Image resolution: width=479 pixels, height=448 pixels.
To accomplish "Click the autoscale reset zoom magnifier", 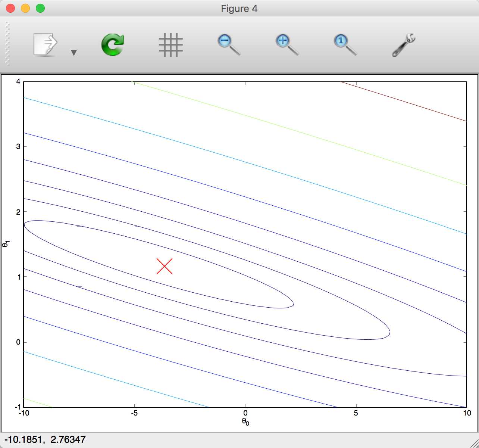I will [345, 45].
